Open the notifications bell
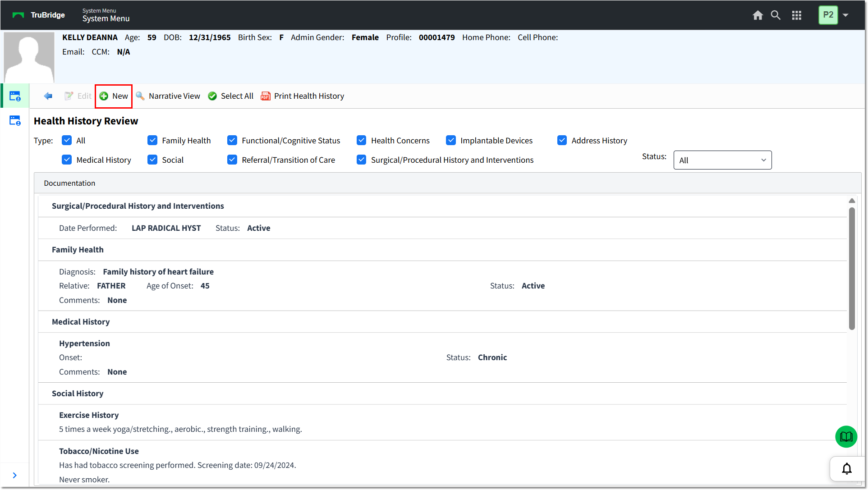 (x=847, y=469)
